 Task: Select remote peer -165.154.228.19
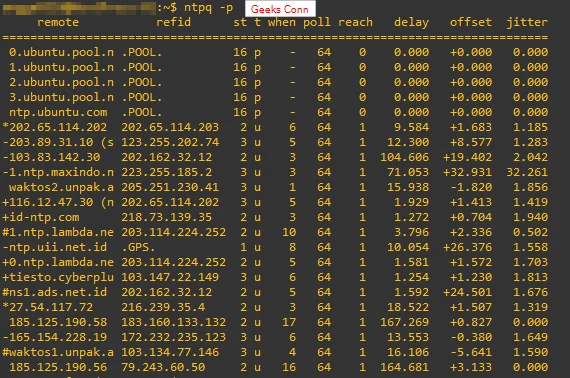click(x=55, y=337)
